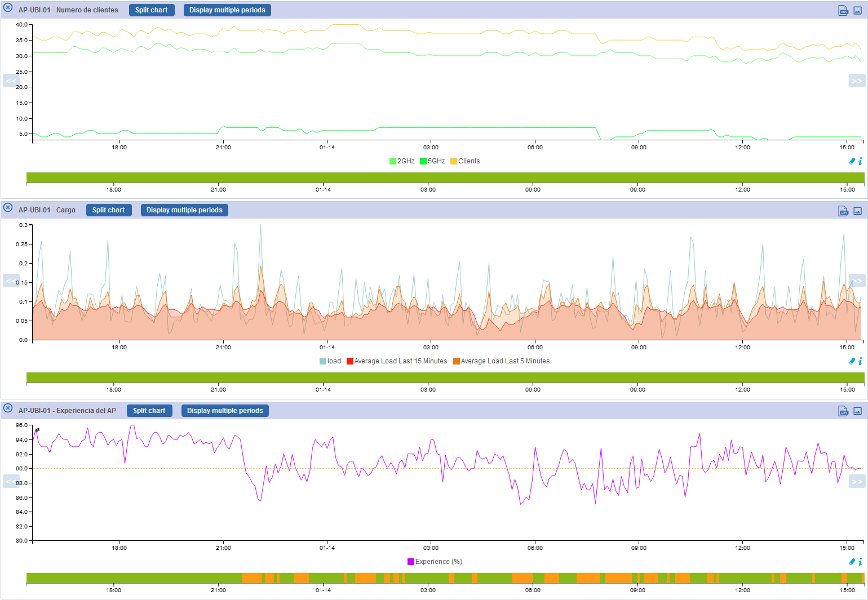This screenshot has width=868, height=600.
Task: Close the AP-UBI-01 Carga chart panel
Action: [x=8, y=208]
